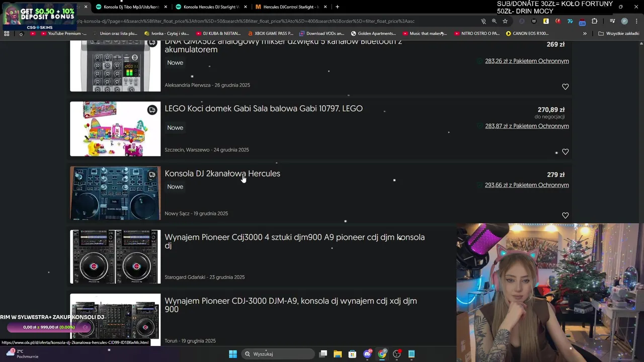This screenshot has height=362, width=644.
Task: Open Task View on the taskbar
Action: point(323,354)
